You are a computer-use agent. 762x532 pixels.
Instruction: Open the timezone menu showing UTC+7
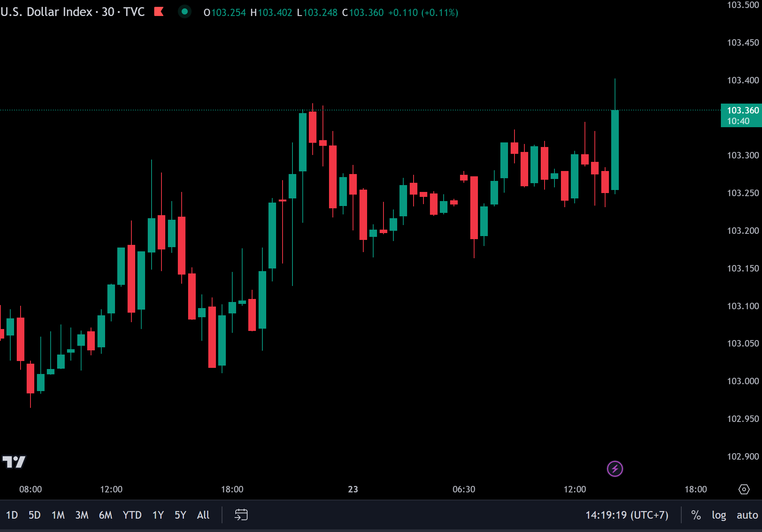626,515
